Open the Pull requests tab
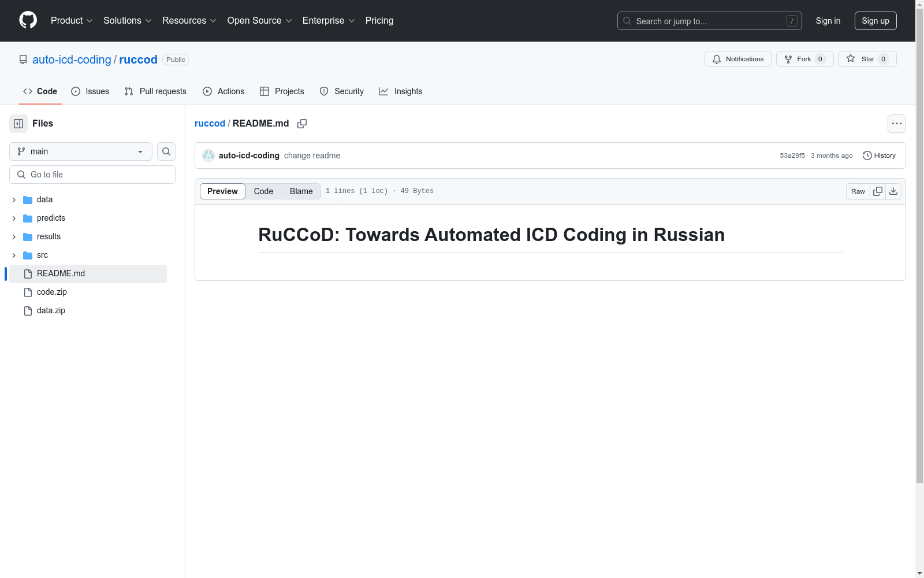 pyautogui.click(x=155, y=91)
